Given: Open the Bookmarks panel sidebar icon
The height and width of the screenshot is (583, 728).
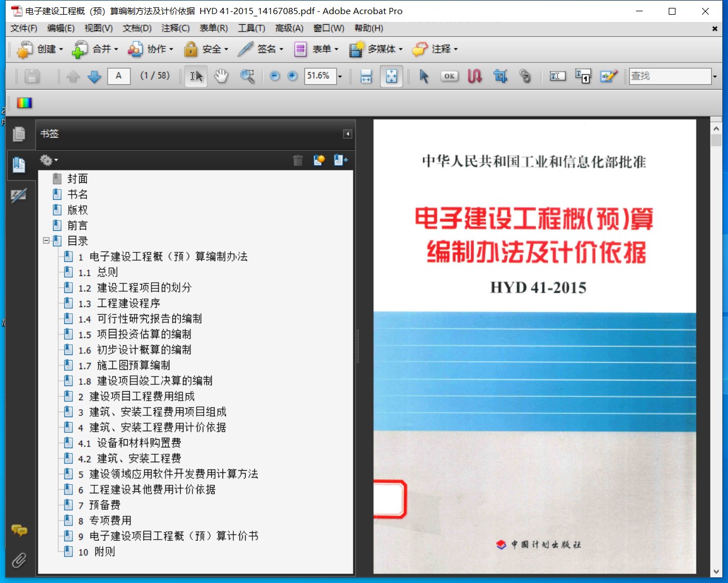Looking at the screenshot, I should [19, 165].
